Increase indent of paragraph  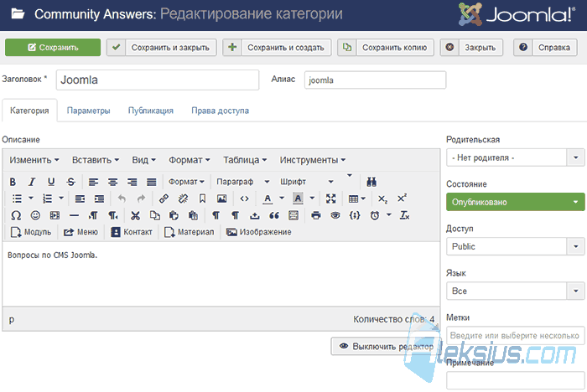[x=99, y=199]
